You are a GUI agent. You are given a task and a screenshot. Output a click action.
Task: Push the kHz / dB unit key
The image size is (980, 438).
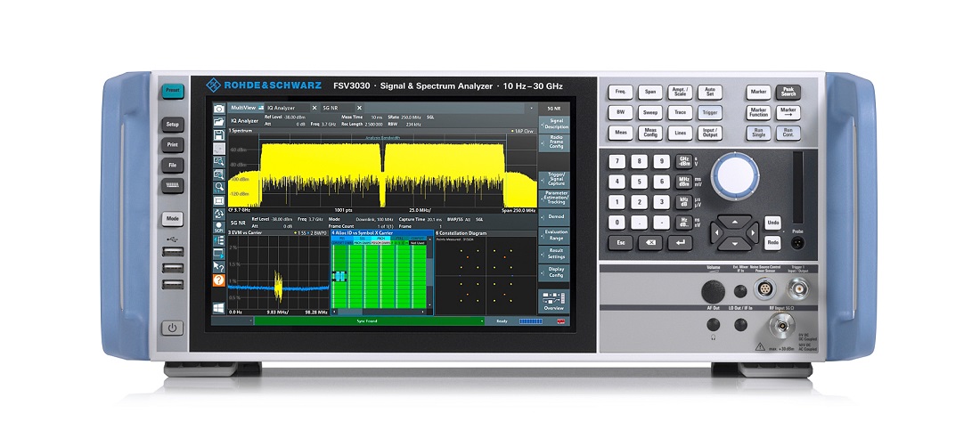(x=683, y=202)
